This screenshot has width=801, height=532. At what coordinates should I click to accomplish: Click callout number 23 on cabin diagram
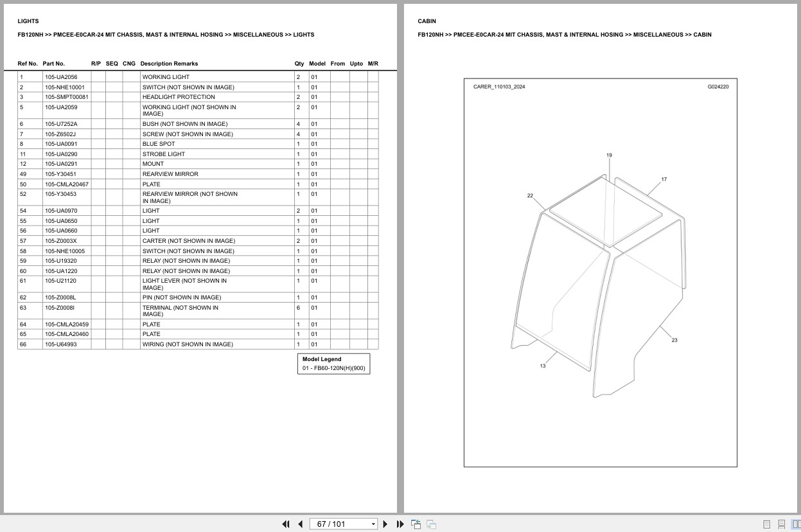(674, 340)
